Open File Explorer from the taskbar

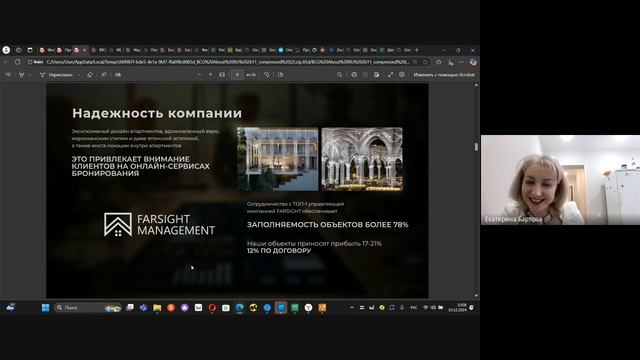(157, 307)
